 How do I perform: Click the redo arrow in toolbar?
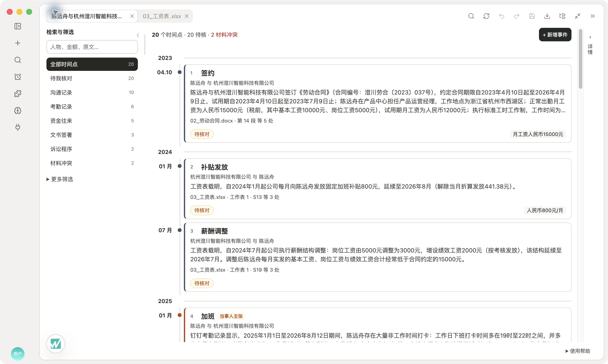coord(517,16)
